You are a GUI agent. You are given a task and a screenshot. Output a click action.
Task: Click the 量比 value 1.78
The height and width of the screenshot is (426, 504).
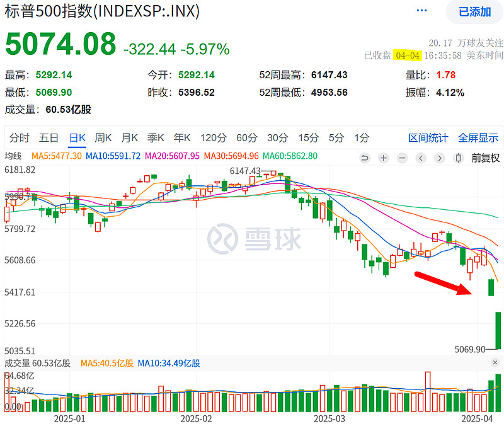point(446,75)
